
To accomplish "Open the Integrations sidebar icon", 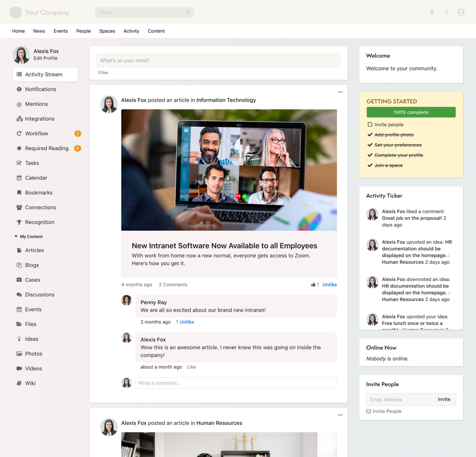I will [x=19, y=119].
